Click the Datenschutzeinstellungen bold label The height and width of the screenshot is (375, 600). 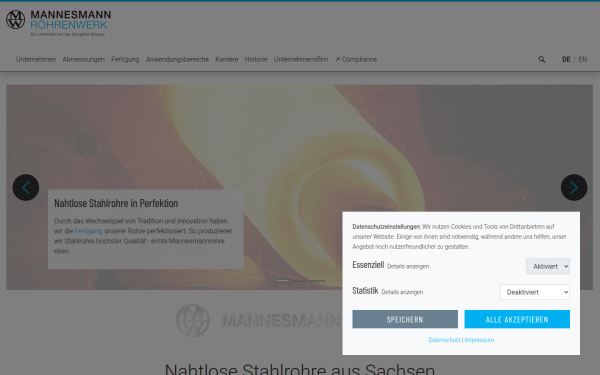(386, 227)
